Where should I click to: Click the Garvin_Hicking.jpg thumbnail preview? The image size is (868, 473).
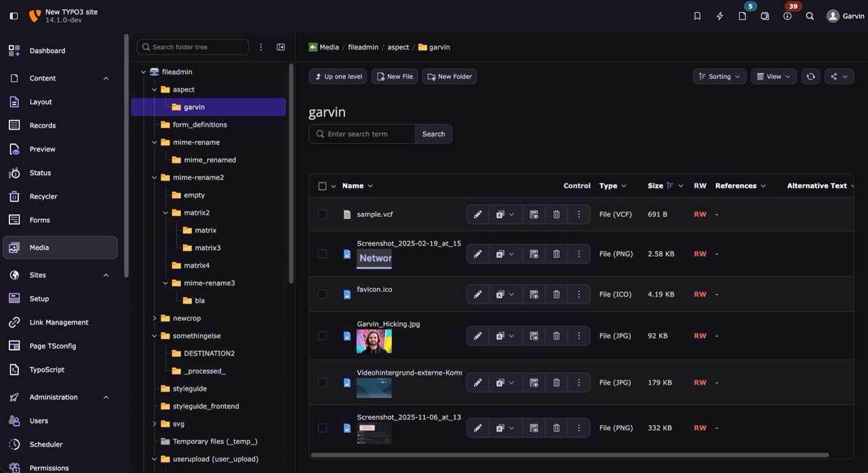point(374,342)
